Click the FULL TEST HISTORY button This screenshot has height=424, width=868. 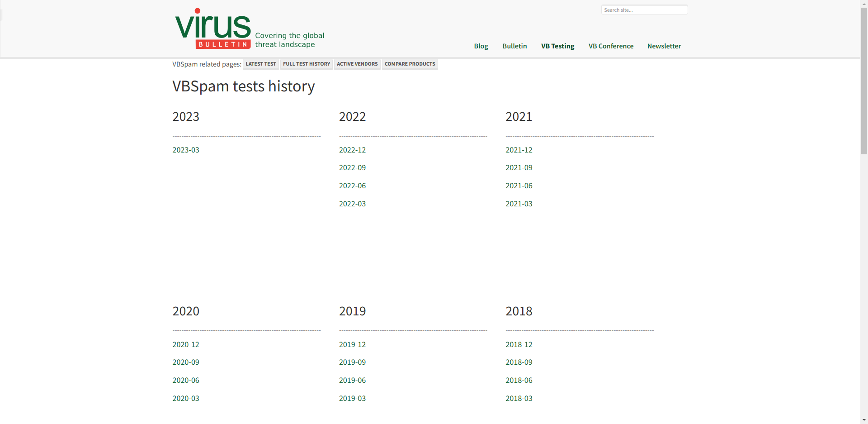(307, 64)
